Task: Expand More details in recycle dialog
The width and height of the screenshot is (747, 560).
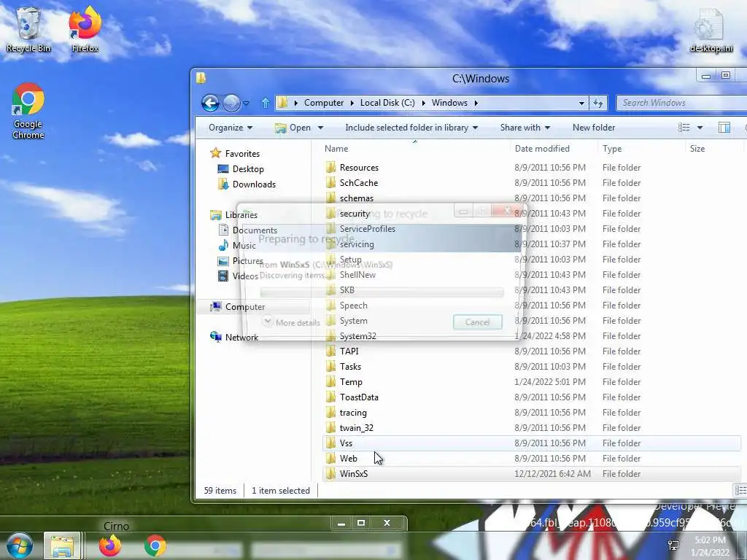Action: click(292, 322)
